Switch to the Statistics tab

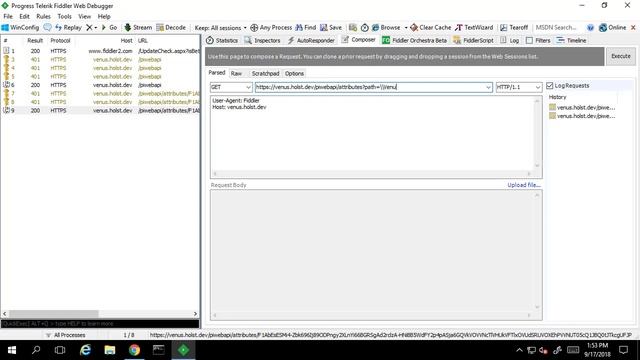(222, 40)
